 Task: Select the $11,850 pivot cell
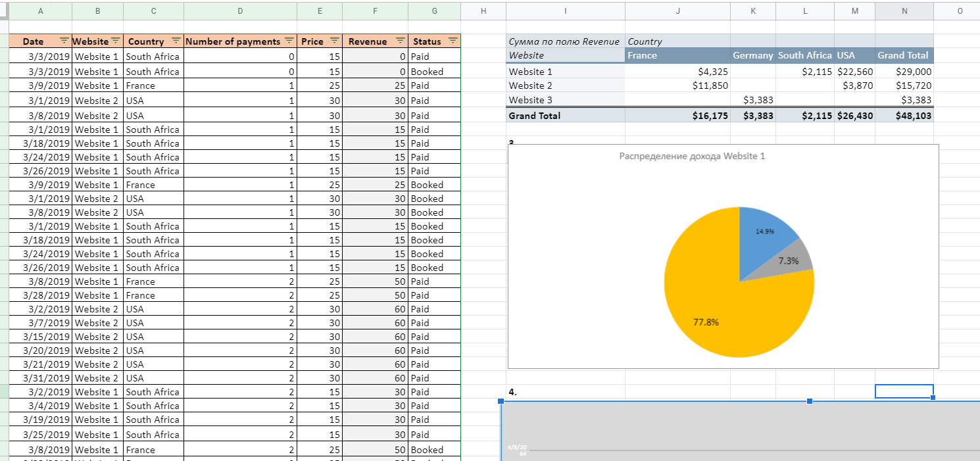[x=677, y=85]
